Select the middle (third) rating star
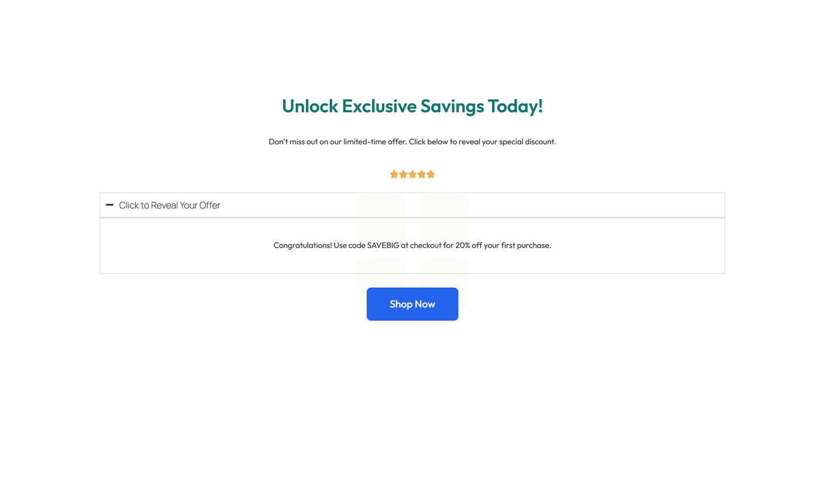The width and height of the screenshot is (825, 504). (412, 175)
